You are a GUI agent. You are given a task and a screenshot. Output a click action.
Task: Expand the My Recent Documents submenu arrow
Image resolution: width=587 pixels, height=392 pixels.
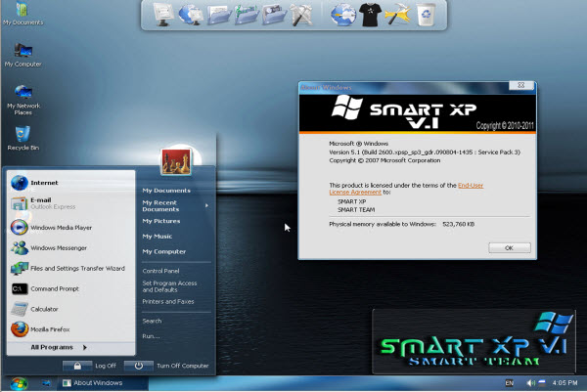pyautogui.click(x=206, y=205)
